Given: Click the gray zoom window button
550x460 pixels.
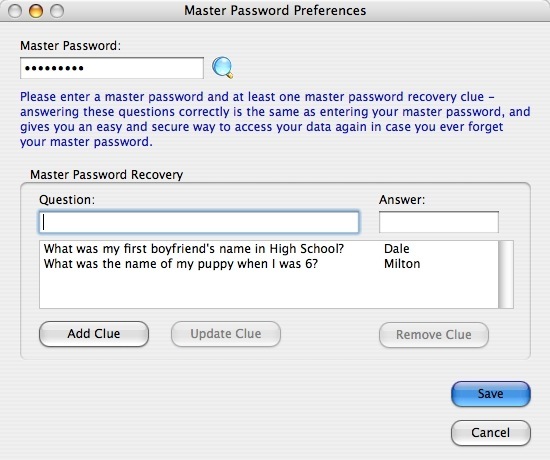Looking at the screenshot, I should [x=57, y=11].
